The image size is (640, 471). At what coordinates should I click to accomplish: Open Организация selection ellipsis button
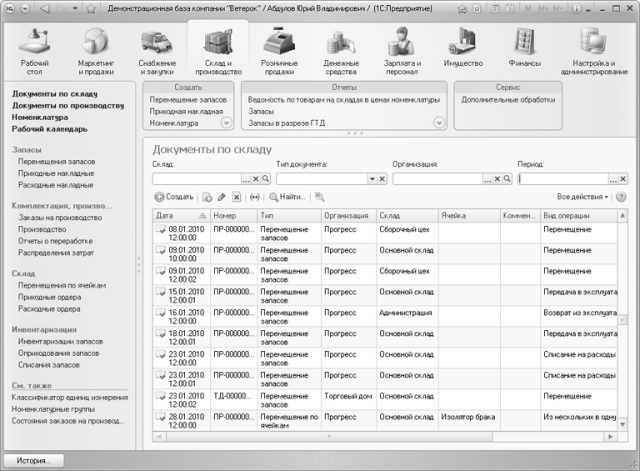point(488,179)
